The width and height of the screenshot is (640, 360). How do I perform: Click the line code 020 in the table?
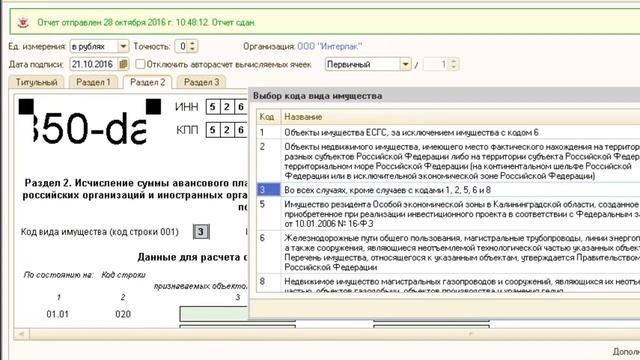tap(123, 314)
